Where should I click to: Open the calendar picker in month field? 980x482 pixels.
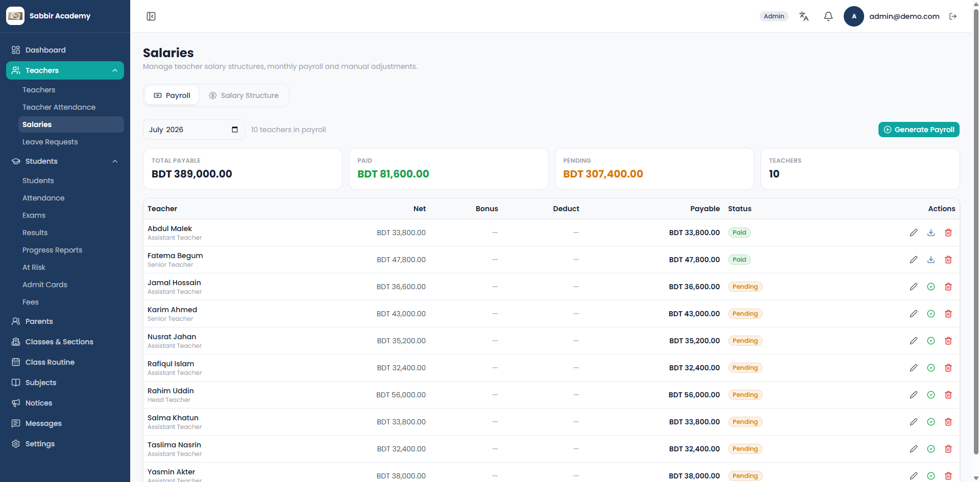pyautogui.click(x=235, y=130)
